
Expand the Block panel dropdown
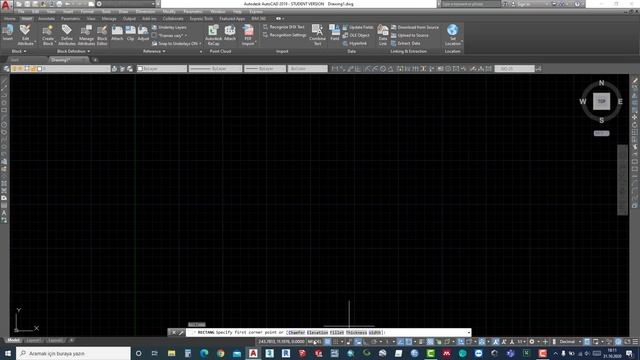[x=19, y=51]
